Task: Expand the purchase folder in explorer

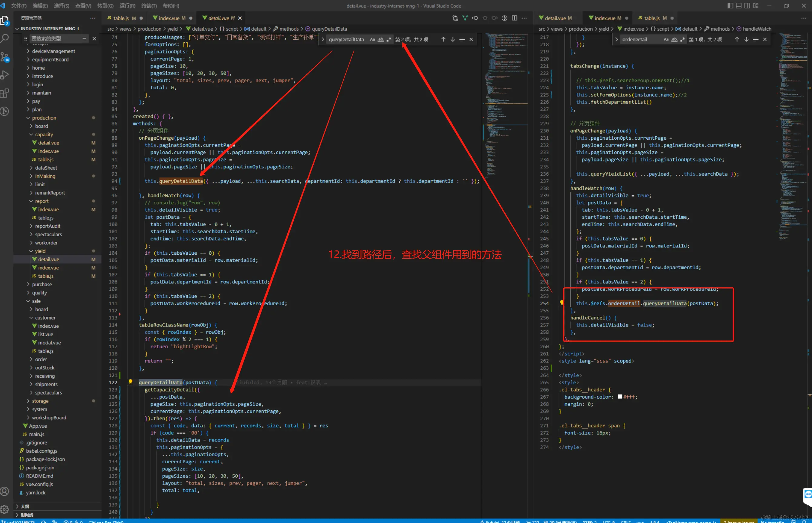Action: coord(42,284)
